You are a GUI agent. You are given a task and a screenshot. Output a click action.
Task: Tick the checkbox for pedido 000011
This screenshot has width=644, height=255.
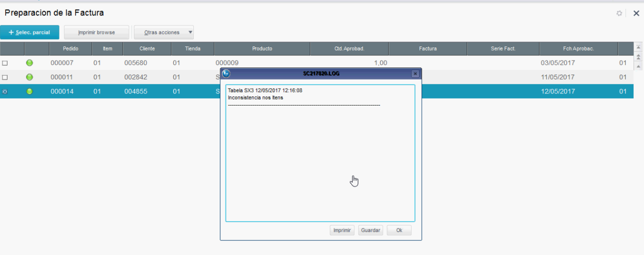click(x=5, y=77)
